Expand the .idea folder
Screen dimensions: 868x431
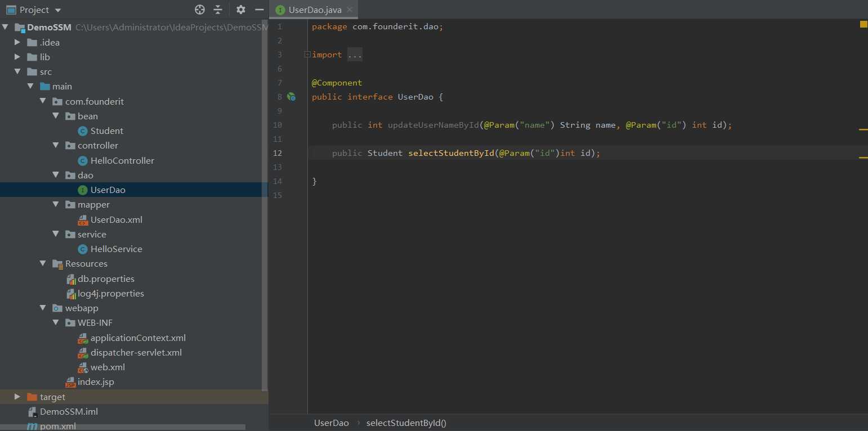point(17,42)
